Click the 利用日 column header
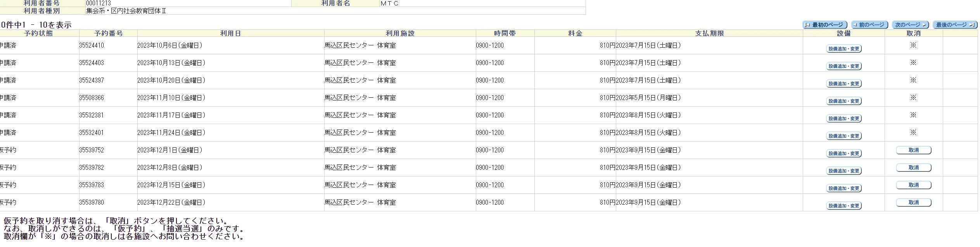The height and width of the screenshot is (247, 980). 230,34
